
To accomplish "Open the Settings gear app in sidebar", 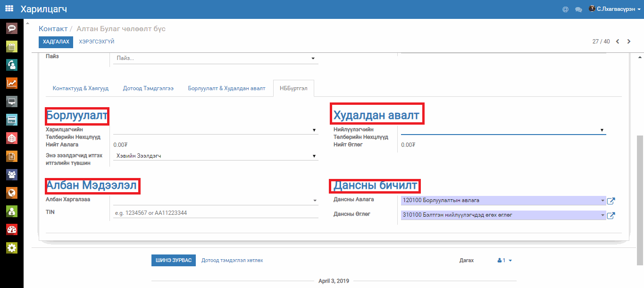I will pyautogui.click(x=12, y=248).
